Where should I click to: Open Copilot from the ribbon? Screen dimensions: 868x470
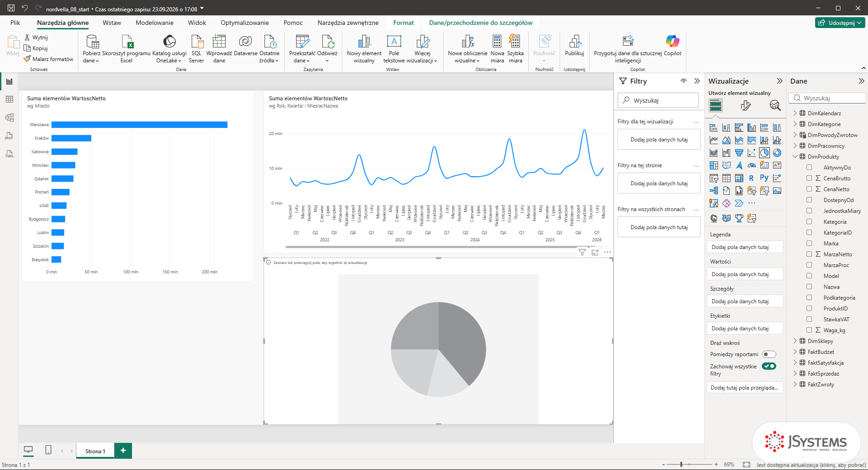672,45
